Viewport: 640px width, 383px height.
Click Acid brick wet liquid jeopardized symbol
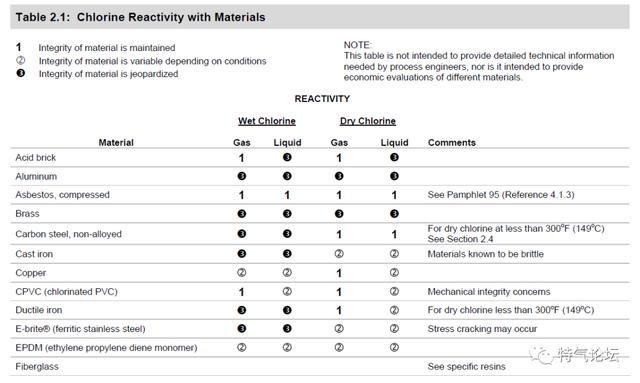(287, 157)
